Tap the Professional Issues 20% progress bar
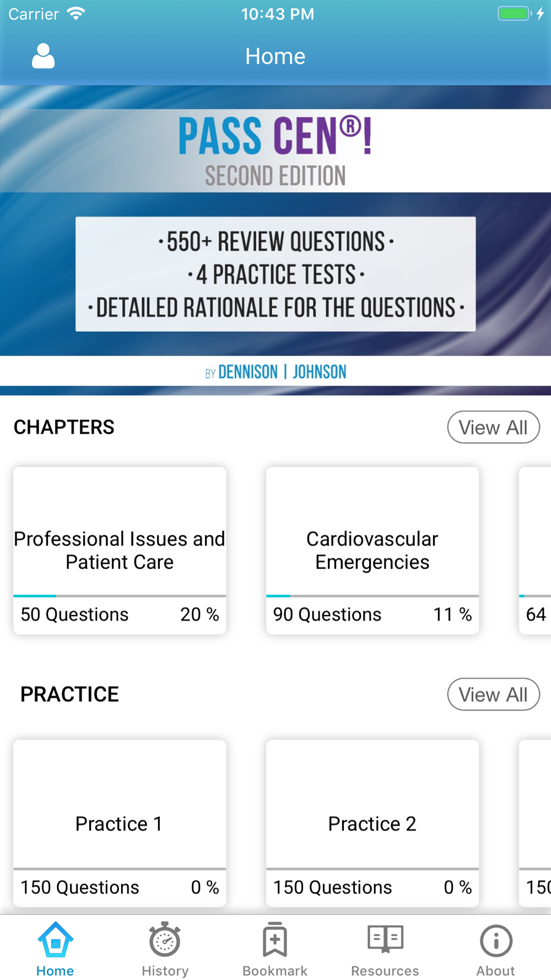 point(120,596)
